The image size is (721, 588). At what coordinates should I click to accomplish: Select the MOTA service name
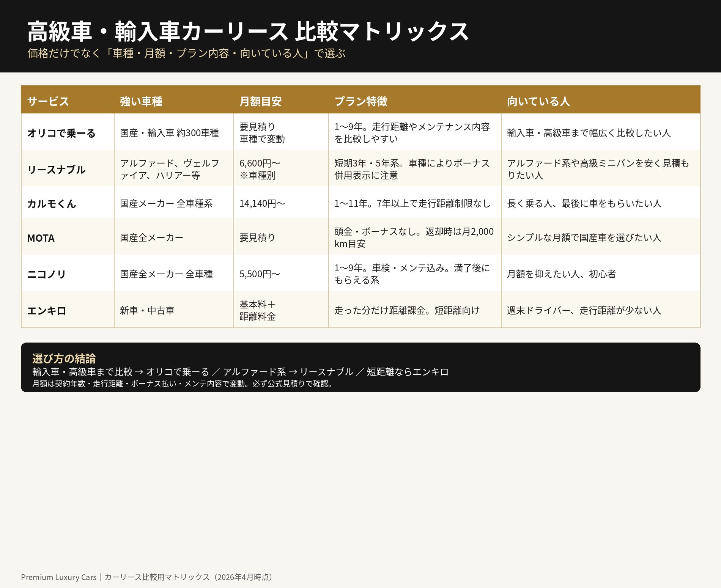pos(40,238)
